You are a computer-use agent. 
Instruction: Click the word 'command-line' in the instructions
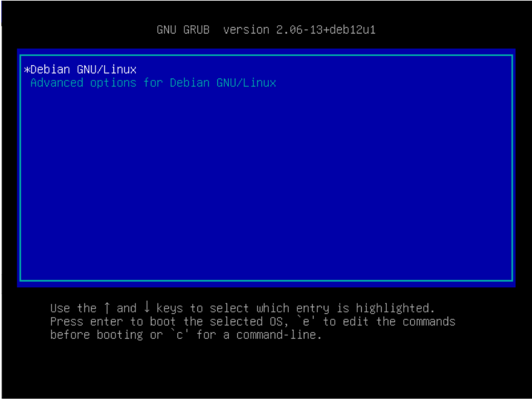tap(277, 335)
